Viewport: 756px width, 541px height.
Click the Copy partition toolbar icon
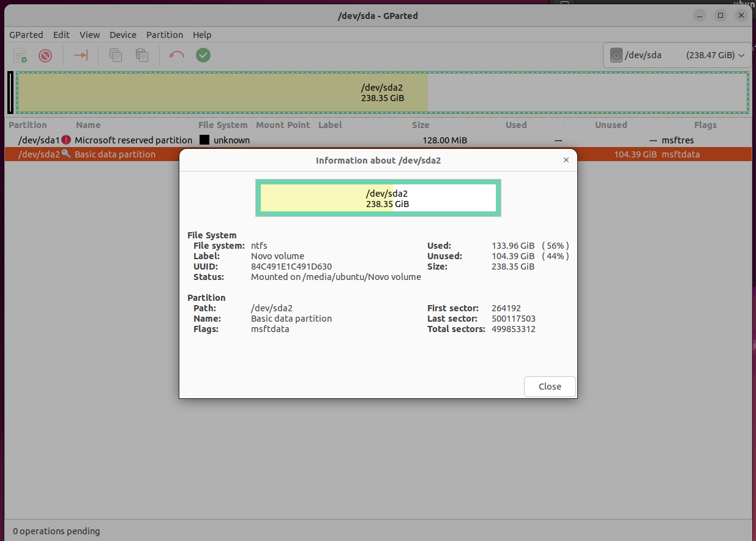tap(116, 56)
